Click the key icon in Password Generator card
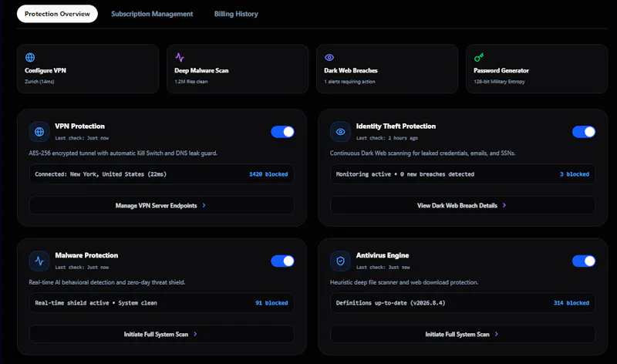Screen dimensions: 617x364 [x=478, y=57]
